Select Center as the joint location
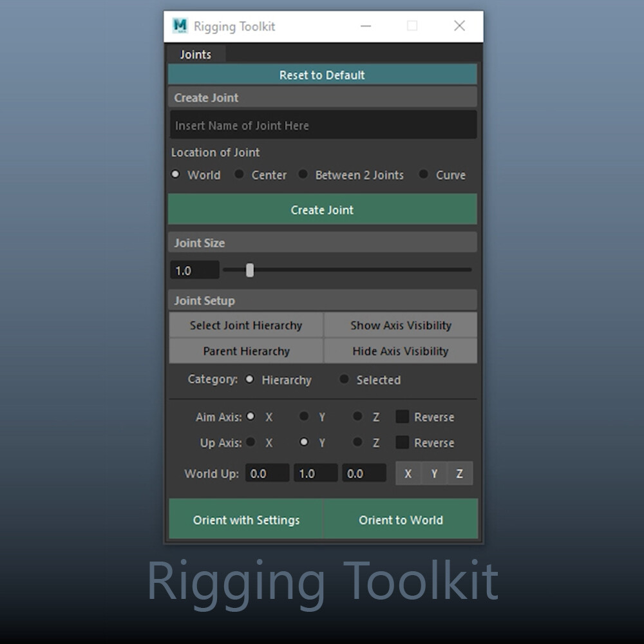The width and height of the screenshot is (644, 644). (239, 174)
